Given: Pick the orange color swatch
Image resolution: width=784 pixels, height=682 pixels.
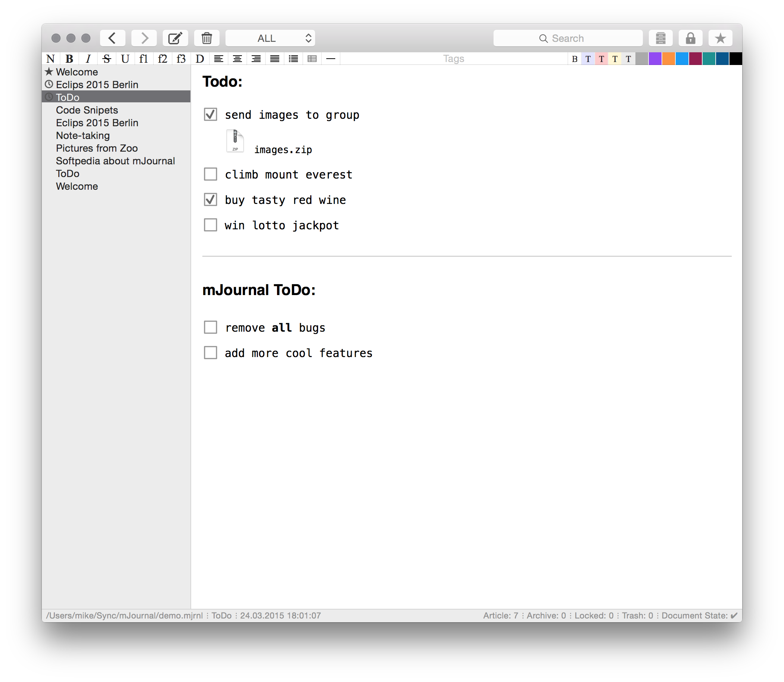Looking at the screenshot, I should point(668,59).
